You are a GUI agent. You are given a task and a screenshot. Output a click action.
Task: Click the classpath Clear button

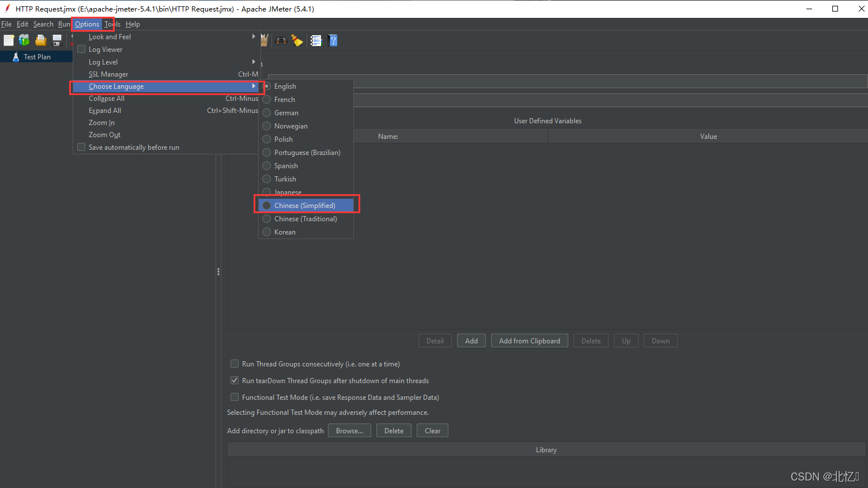tap(432, 431)
